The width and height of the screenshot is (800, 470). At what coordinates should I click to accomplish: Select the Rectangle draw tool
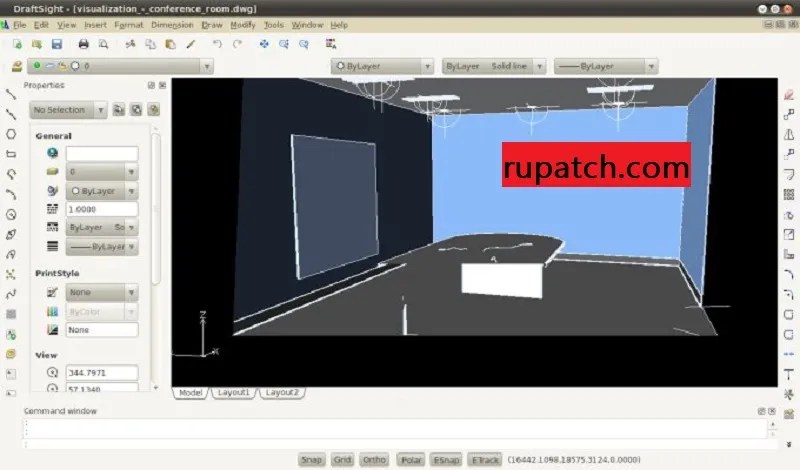[x=11, y=154]
